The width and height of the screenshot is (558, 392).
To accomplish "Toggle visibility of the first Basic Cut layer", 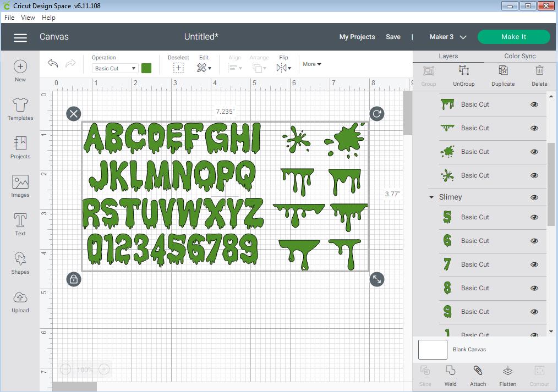I will pyautogui.click(x=533, y=104).
